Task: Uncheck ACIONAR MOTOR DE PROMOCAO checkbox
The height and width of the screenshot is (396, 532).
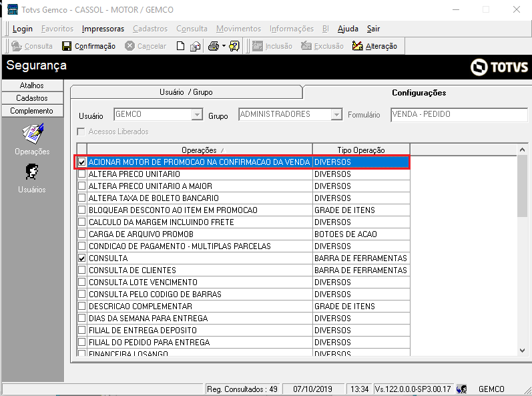Action: (x=81, y=162)
